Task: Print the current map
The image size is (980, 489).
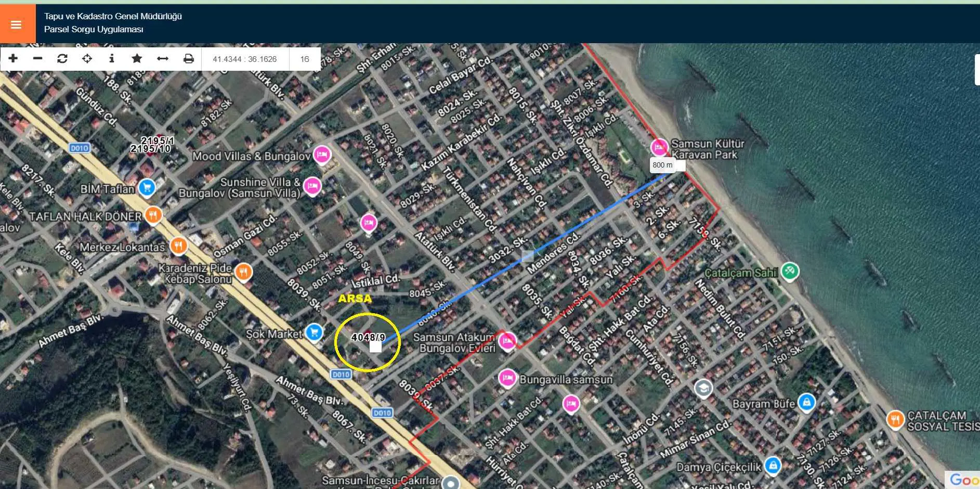Action: click(x=189, y=59)
